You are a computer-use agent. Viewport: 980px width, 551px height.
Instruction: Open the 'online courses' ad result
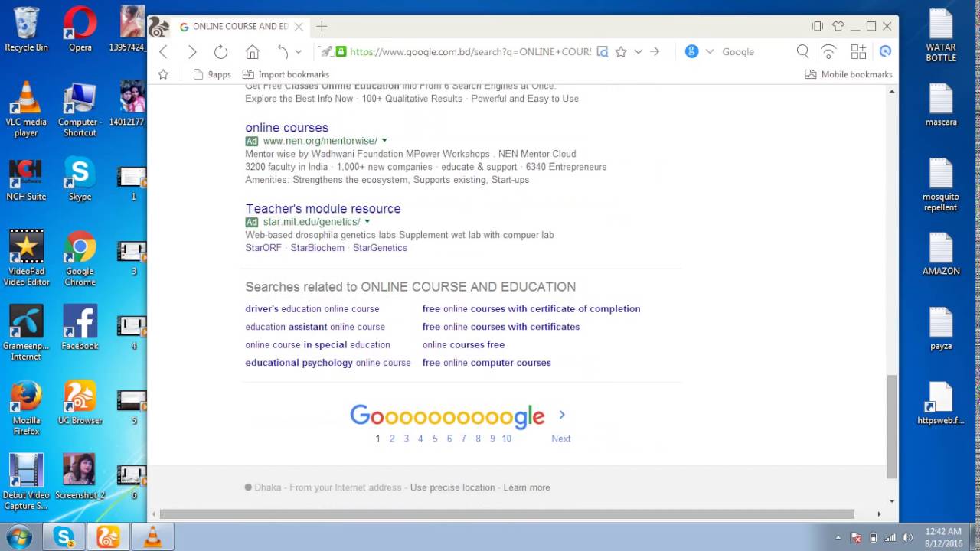286,127
